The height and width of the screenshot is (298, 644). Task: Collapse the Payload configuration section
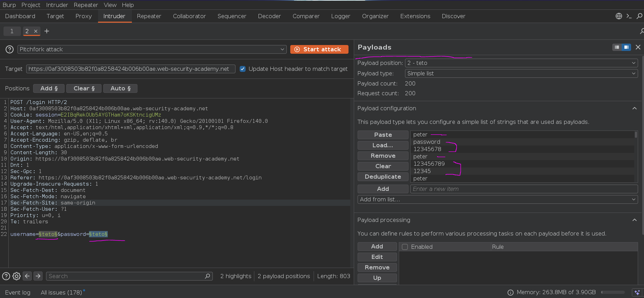[x=635, y=109]
